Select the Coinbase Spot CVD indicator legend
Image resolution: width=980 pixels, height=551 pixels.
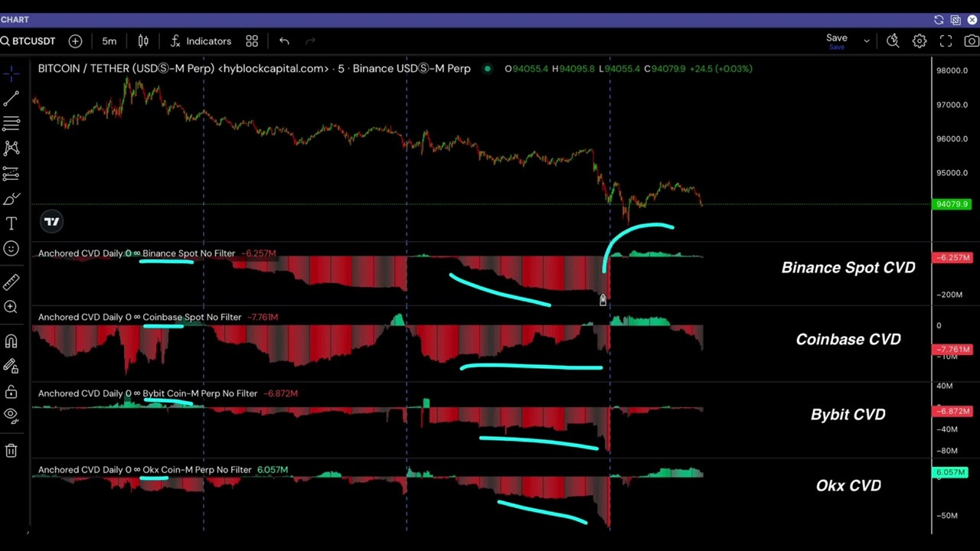[139, 317]
